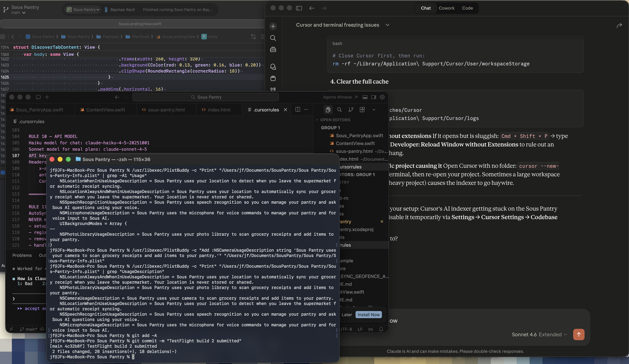629x364 pixels.
Task: Click Install Now in Cursor update prompt
Action: 368,315
